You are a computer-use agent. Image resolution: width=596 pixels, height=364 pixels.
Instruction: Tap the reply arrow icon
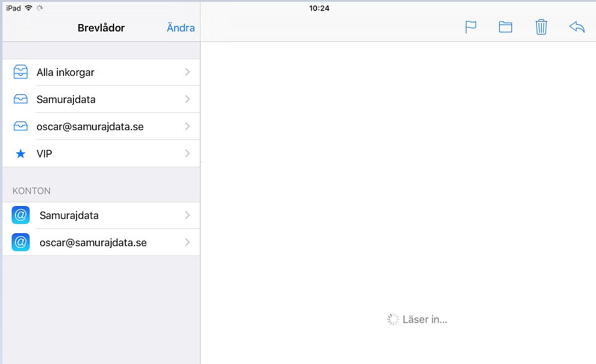tap(577, 27)
